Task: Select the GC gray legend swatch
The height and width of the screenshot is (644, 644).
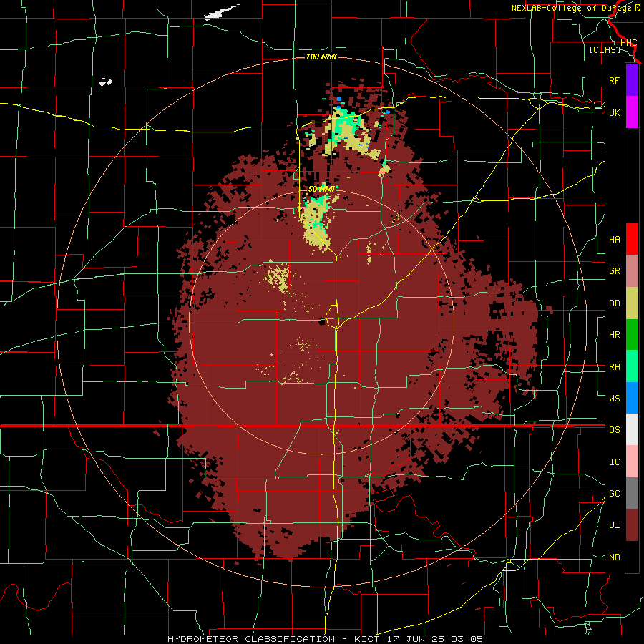Action: point(632,493)
